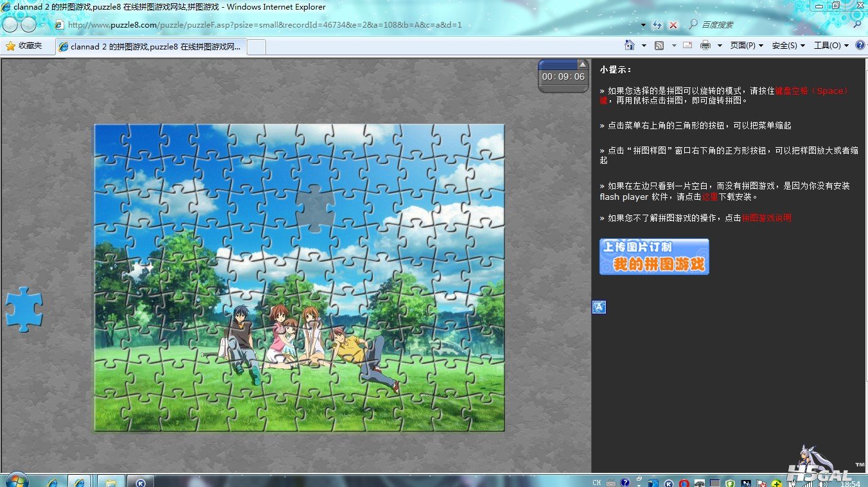The image size is (868, 487).
Task: Print the page using printer icon
Action: point(705,46)
